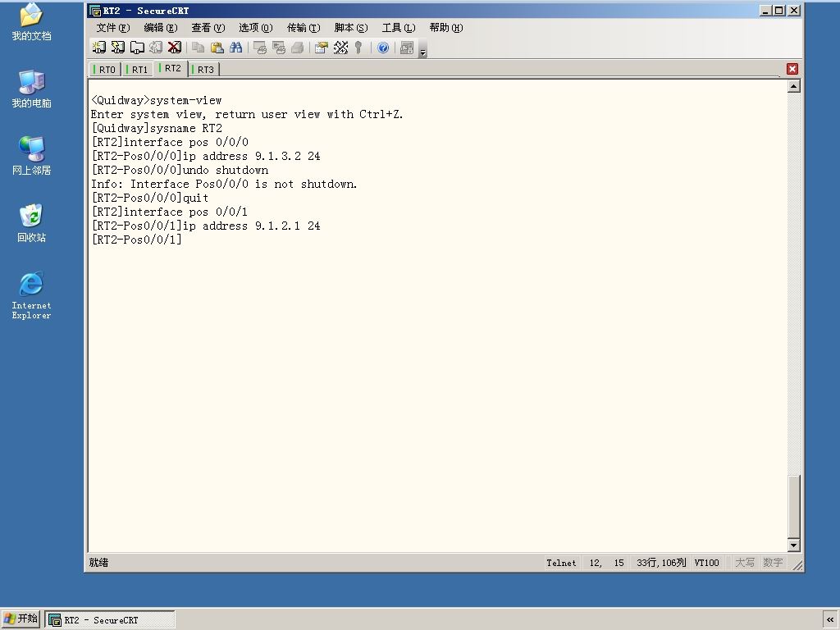Viewport: 840px width, 630px height.
Task: Open the 开始 Start button
Action: pos(21,619)
